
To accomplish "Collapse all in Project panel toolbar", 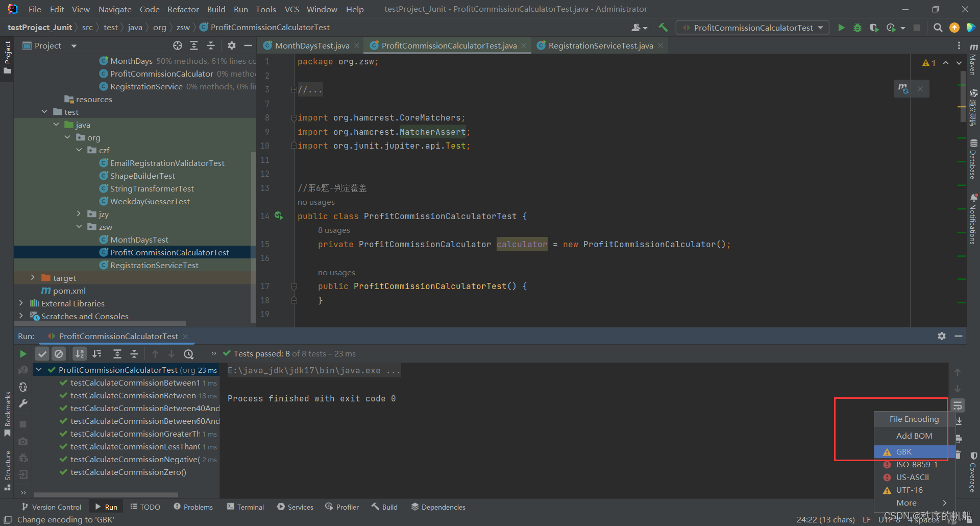I will click(x=211, y=45).
